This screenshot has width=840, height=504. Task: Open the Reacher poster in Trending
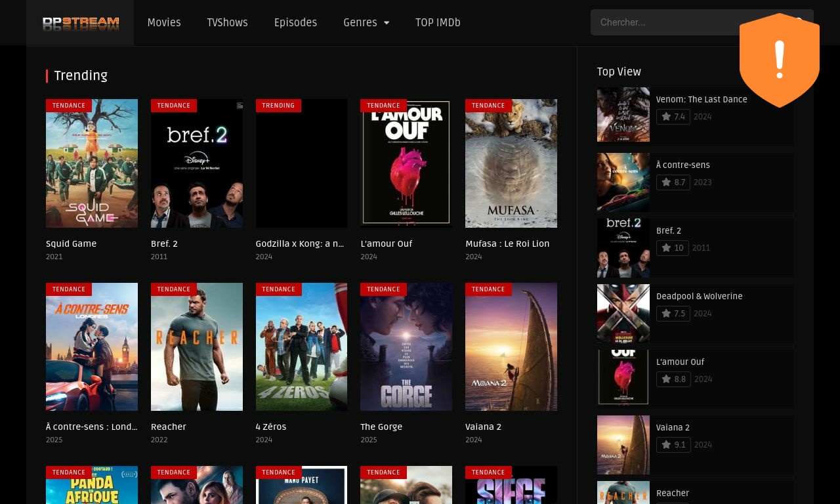[x=197, y=347]
